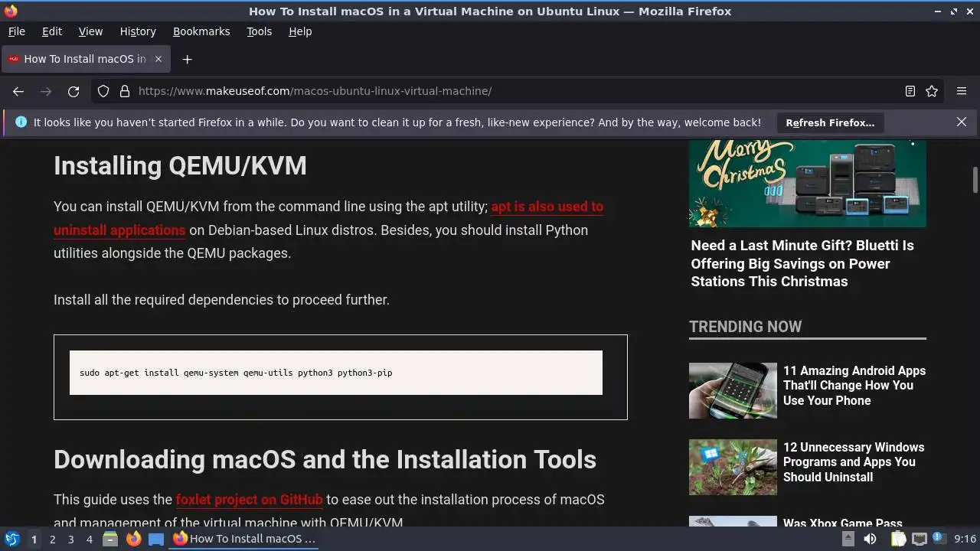Switch to workspace 1
This screenshot has width=980, height=551.
pos(34,540)
